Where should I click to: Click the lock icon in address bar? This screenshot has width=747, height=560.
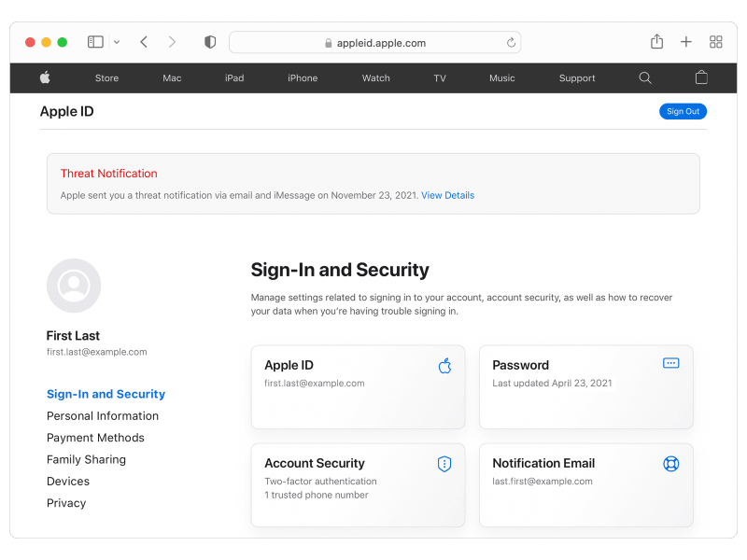(x=329, y=43)
